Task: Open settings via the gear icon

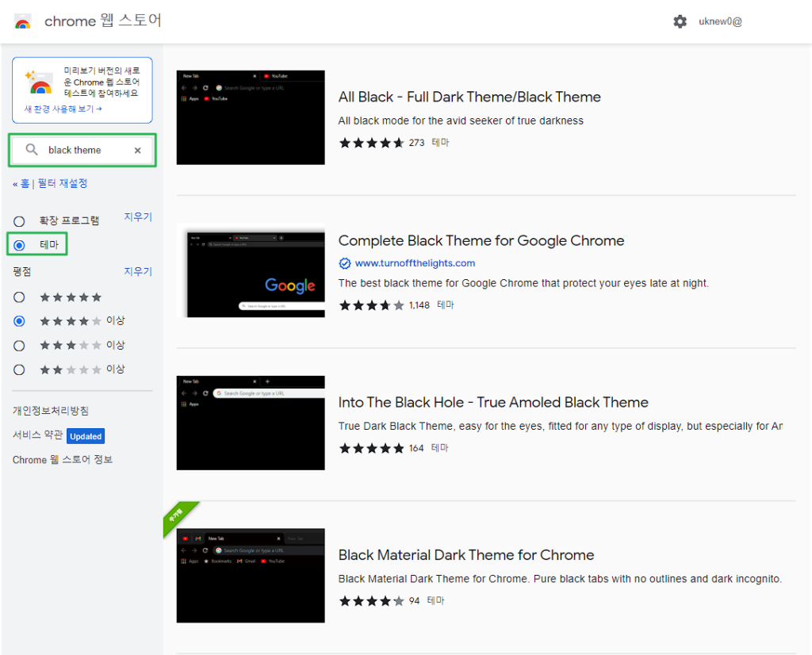Action: click(680, 21)
